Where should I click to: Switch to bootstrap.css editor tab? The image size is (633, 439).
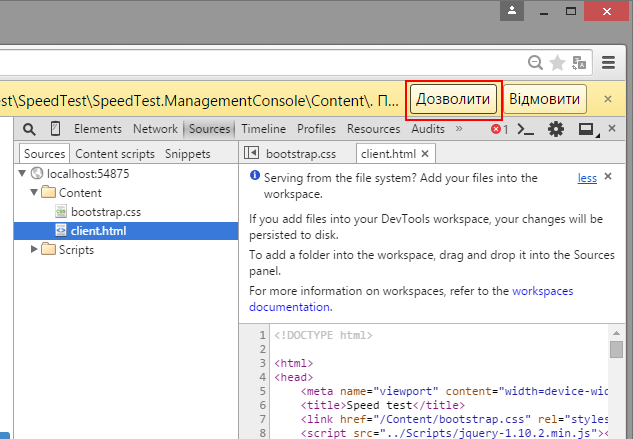click(301, 154)
